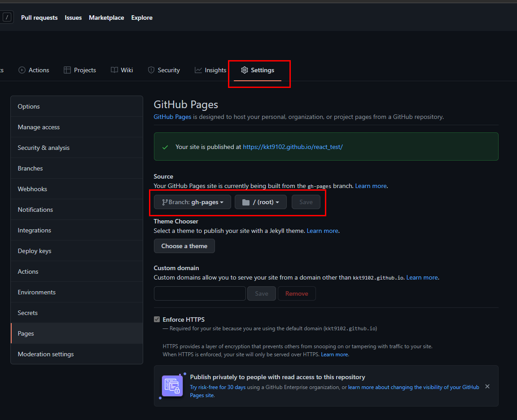
Task: Click the private Pages illustration icon
Action: pos(172,386)
